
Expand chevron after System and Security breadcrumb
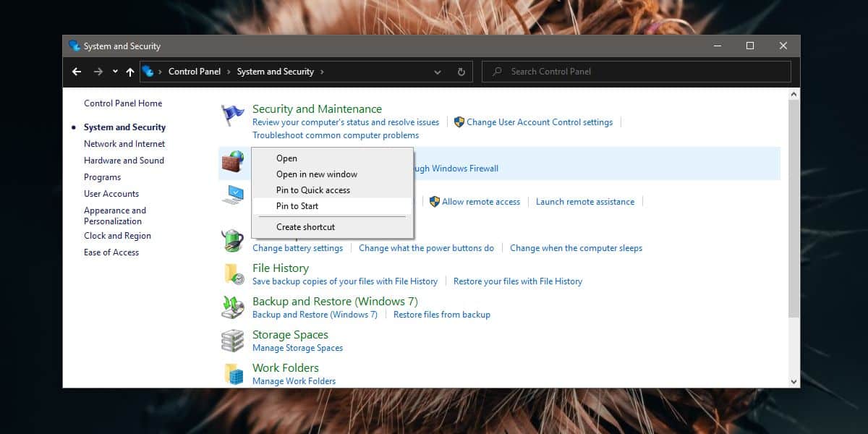point(322,72)
